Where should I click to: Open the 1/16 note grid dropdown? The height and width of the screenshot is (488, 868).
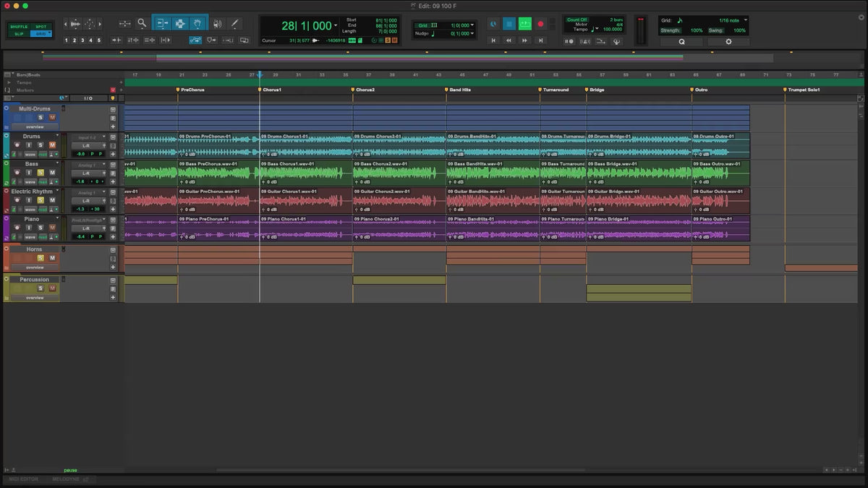(745, 20)
